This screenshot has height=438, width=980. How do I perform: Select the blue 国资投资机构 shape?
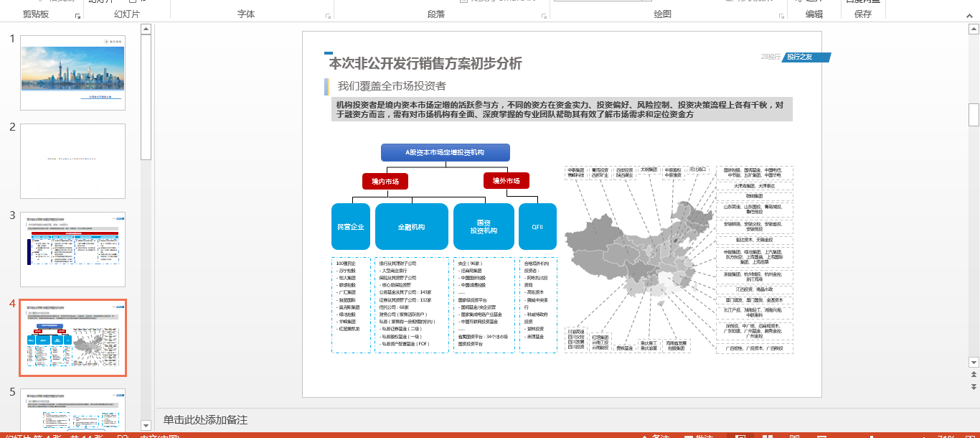tap(484, 227)
